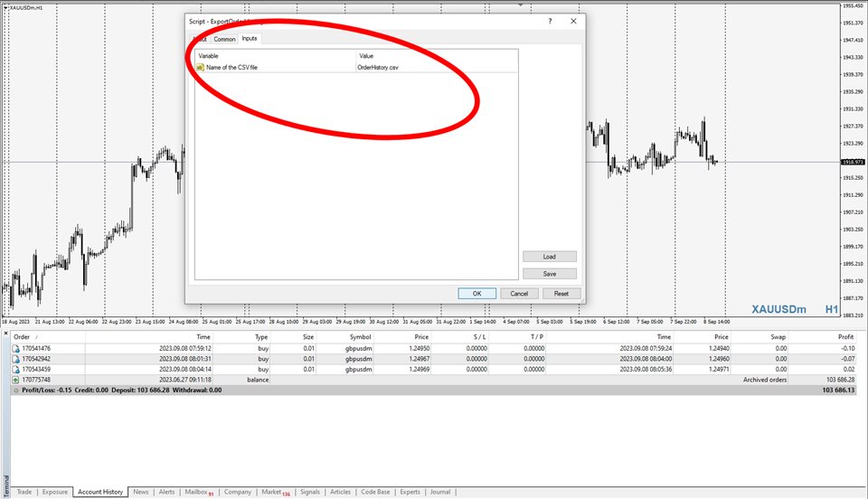Select order number 170541476
The width and height of the screenshot is (868, 499).
[36, 349]
